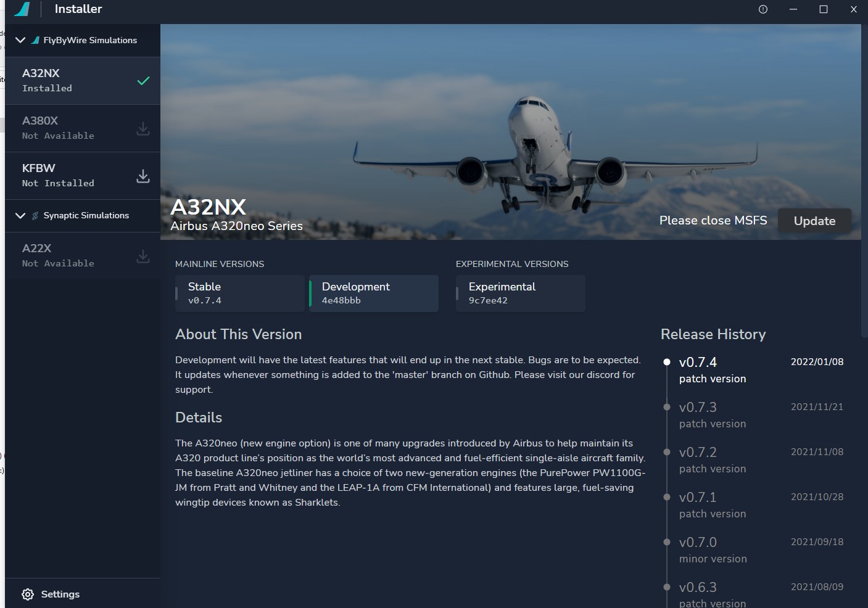Image resolution: width=868 pixels, height=608 pixels.
Task: Select KFBW in the sidebar
Action: pyautogui.click(x=74, y=175)
